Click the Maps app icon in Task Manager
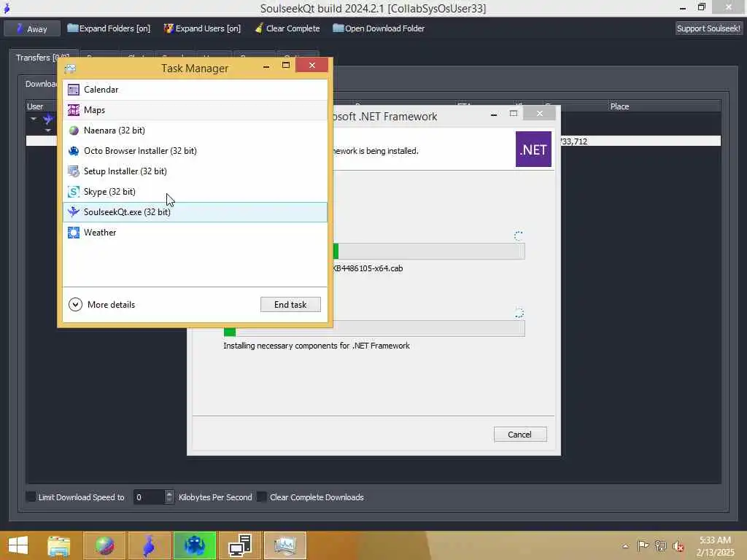 [74, 110]
